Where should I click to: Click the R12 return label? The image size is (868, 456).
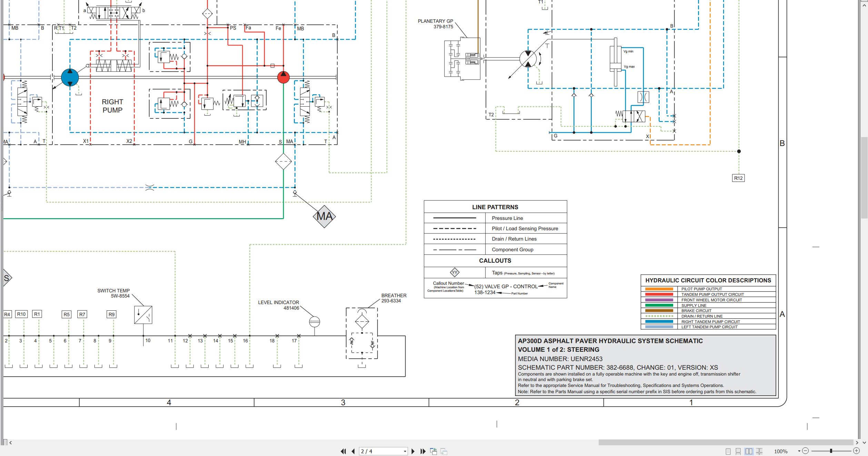(738, 178)
